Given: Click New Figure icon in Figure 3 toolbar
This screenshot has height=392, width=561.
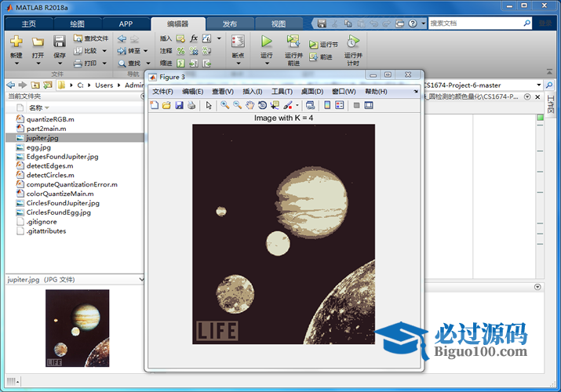Looking at the screenshot, I should click(x=155, y=105).
